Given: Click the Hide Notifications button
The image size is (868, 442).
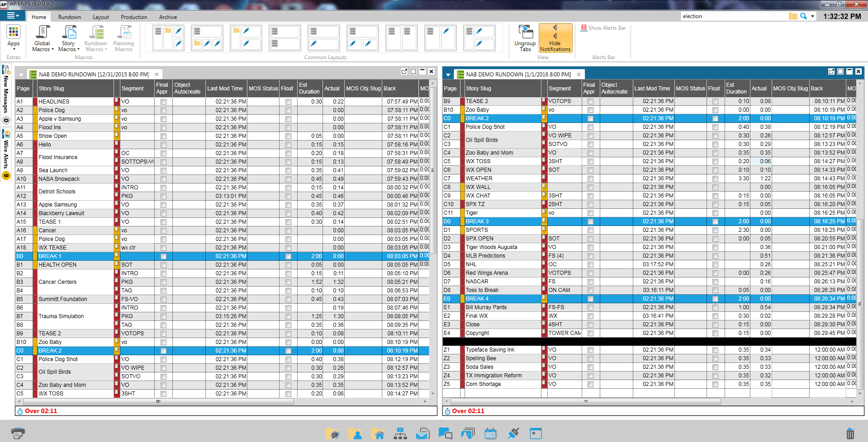Looking at the screenshot, I should click(555, 38).
